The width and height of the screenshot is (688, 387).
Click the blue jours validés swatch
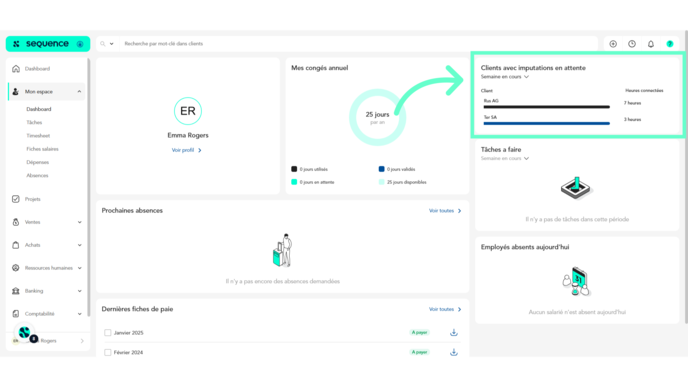coord(381,169)
